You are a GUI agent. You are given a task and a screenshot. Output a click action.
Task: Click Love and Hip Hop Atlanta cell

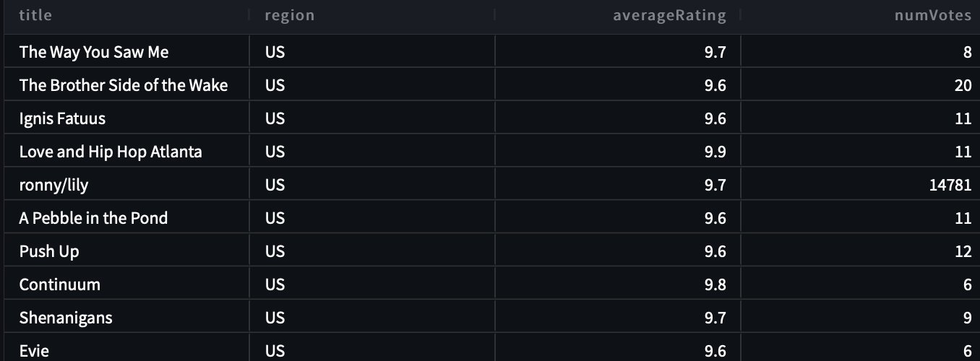point(126,152)
